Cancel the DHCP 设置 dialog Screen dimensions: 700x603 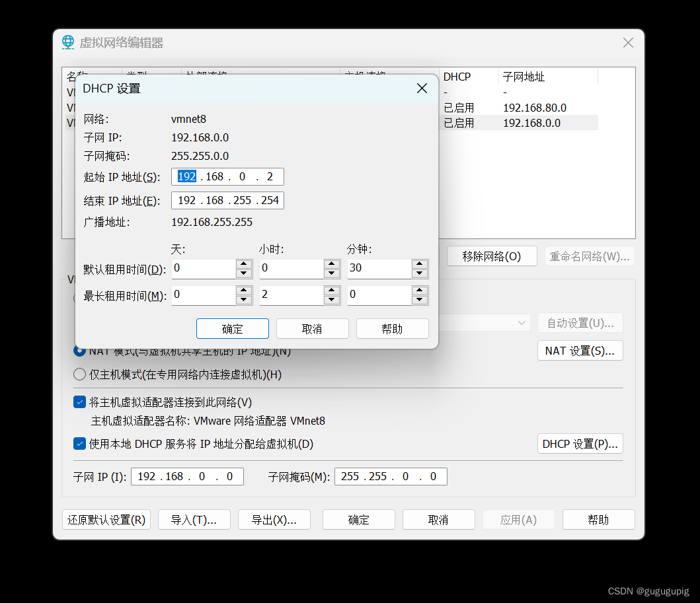(x=313, y=329)
